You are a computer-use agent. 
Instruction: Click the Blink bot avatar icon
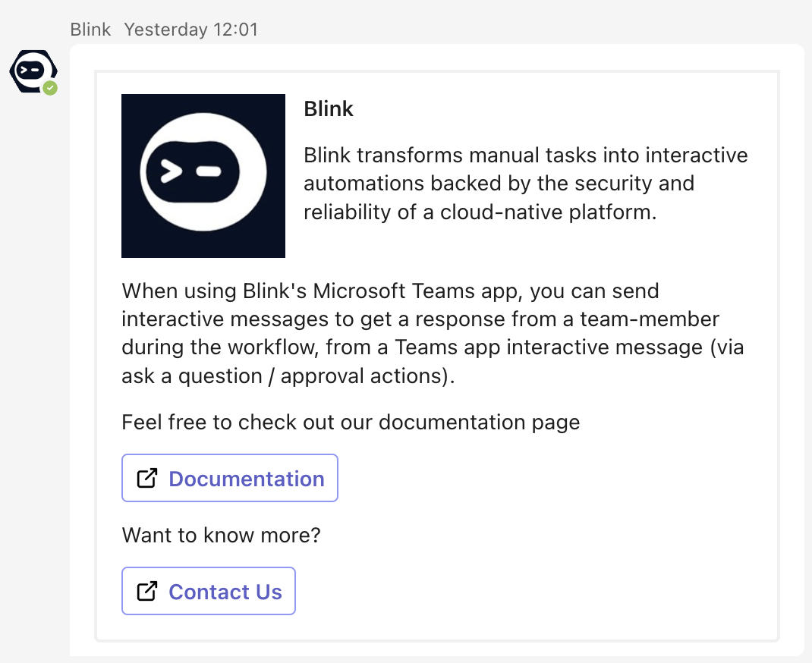[33, 71]
